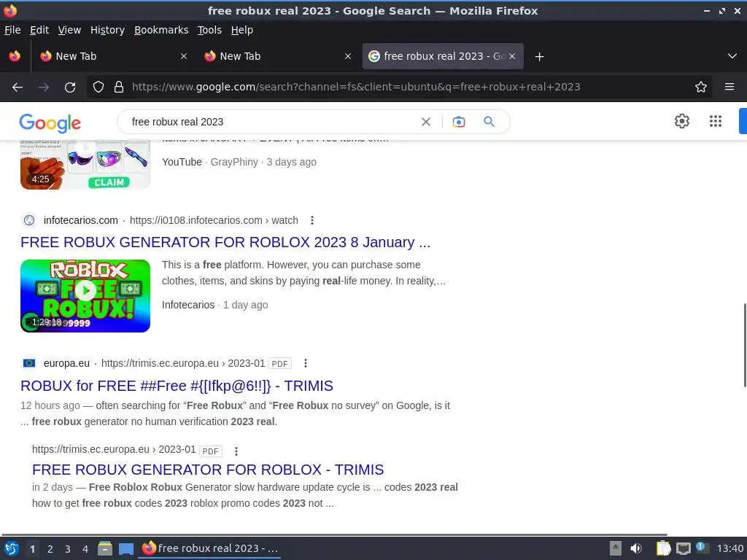Image resolution: width=747 pixels, height=560 pixels.
Task: Open a new tab with plus
Action: 539,57
